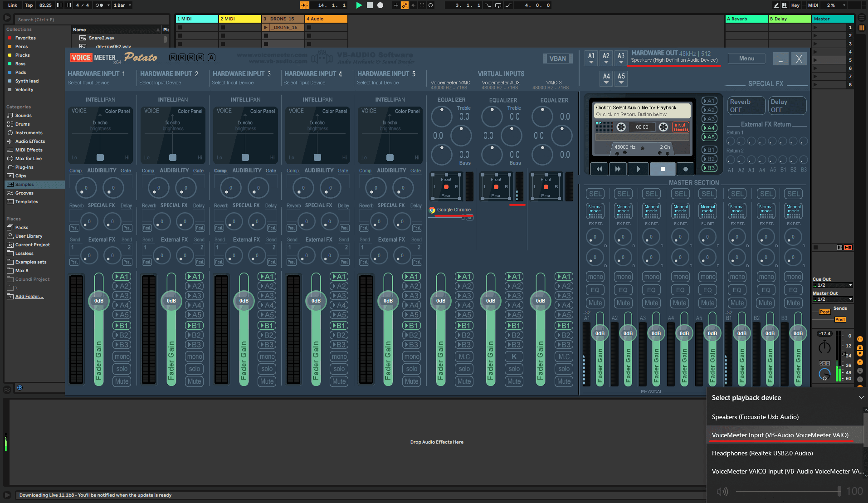
Task: Open the A1 hardware output dropdown
Action: pyautogui.click(x=591, y=58)
